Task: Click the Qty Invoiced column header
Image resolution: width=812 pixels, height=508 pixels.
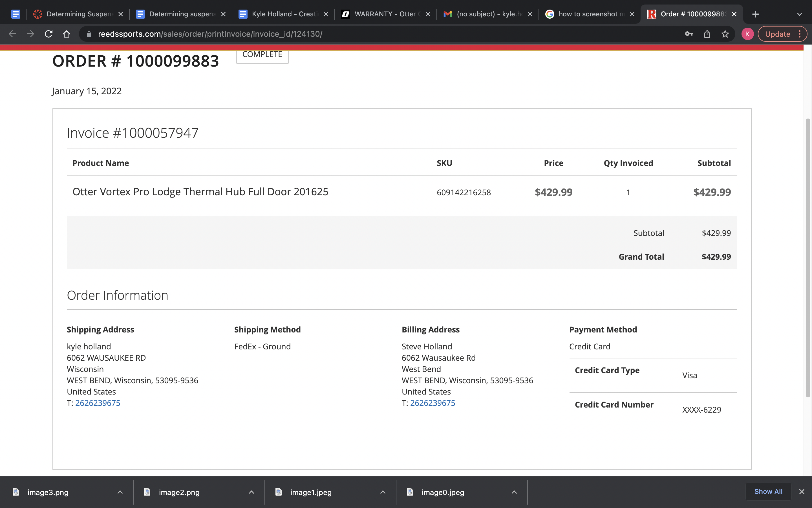Action: [x=628, y=163]
